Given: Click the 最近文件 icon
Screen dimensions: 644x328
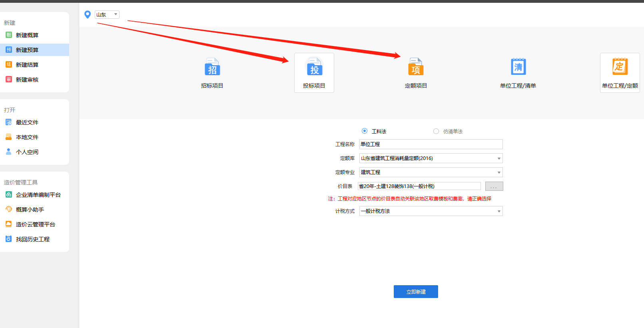Looking at the screenshot, I should [x=9, y=122].
